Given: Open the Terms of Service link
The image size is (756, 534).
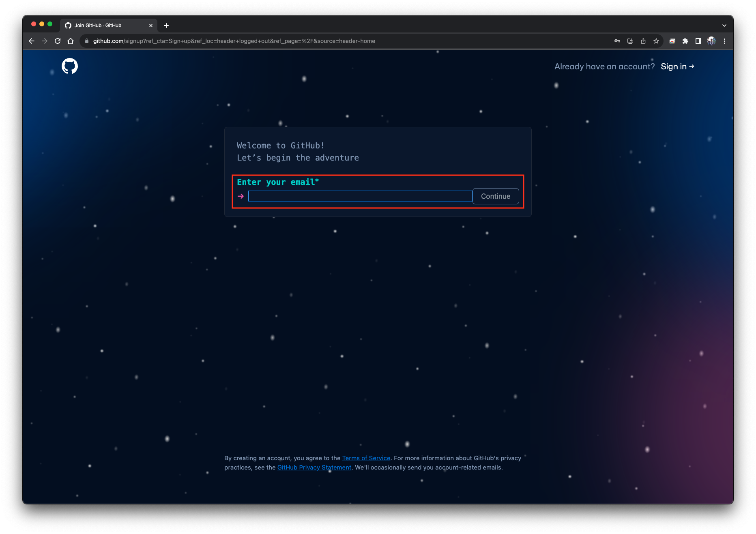Looking at the screenshot, I should tap(366, 458).
